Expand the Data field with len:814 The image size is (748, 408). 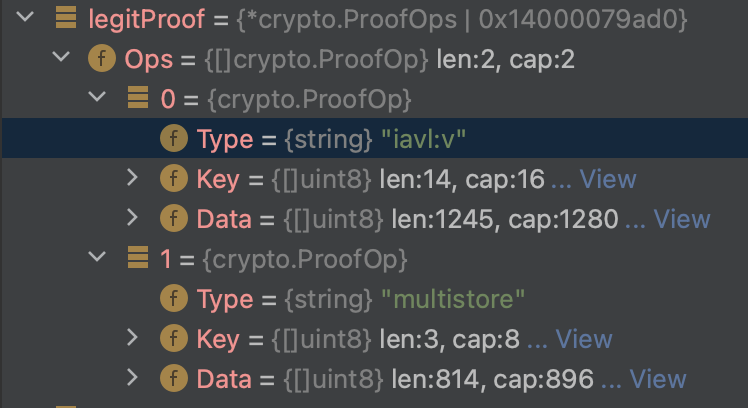pos(133,379)
